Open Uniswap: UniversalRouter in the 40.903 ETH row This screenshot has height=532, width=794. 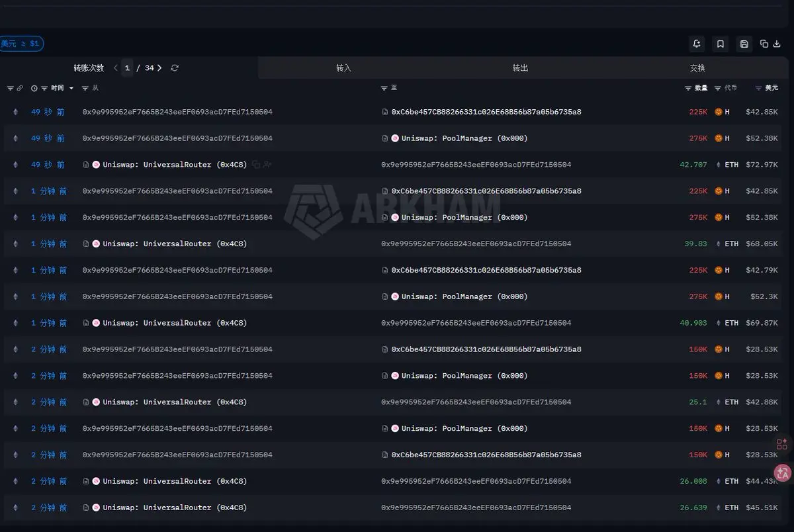pos(175,324)
